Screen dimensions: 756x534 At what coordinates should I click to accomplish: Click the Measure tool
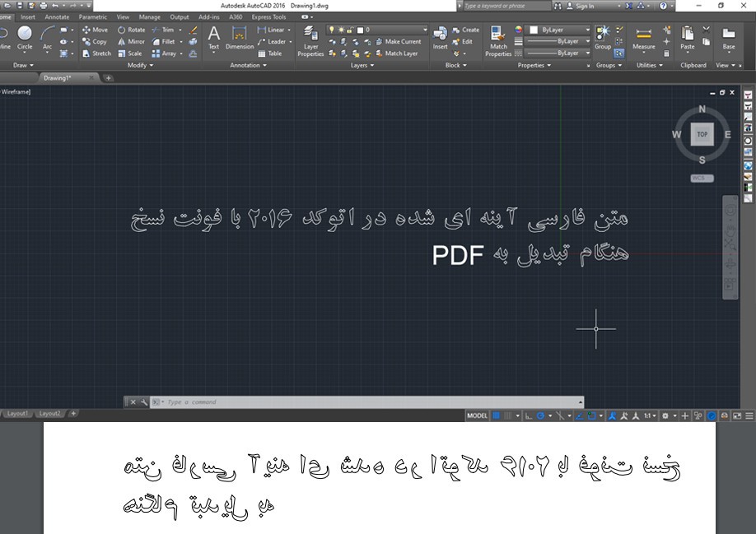point(644,38)
